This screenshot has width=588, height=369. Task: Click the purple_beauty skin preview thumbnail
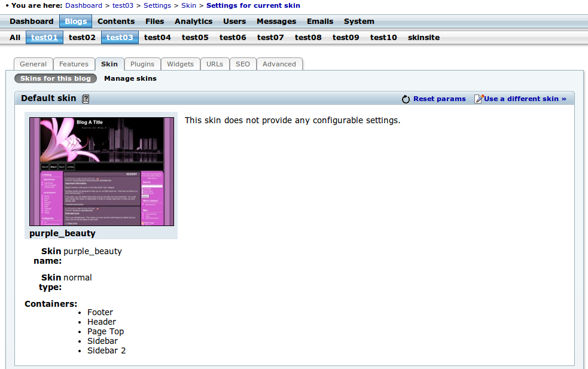pyautogui.click(x=102, y=172)
